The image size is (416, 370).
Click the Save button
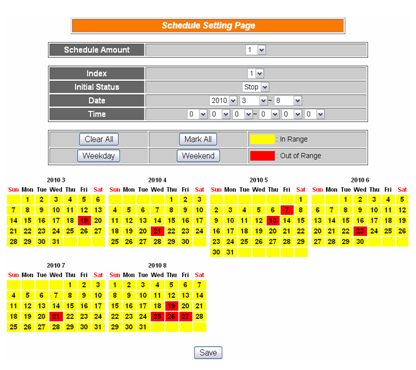tap(208, 353)
